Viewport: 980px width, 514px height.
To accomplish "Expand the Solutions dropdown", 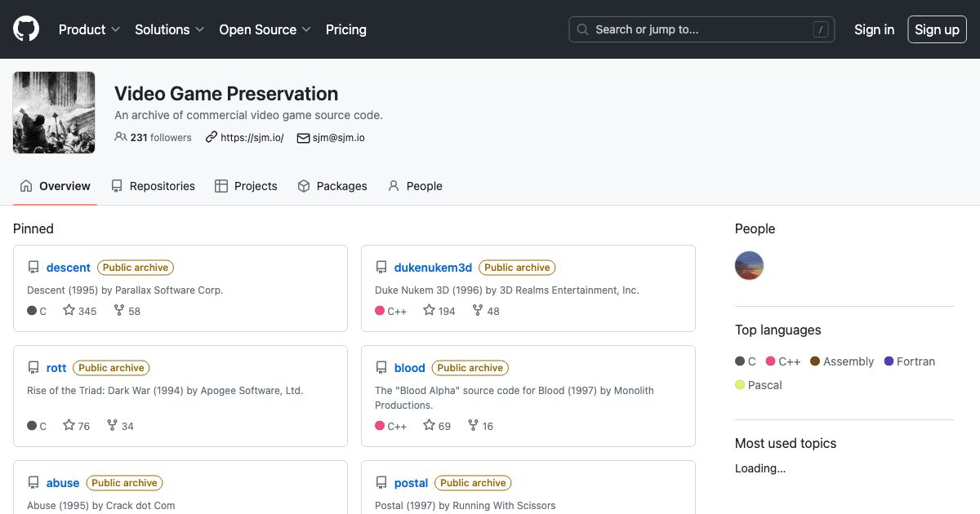I will click(x=168, y=29).
